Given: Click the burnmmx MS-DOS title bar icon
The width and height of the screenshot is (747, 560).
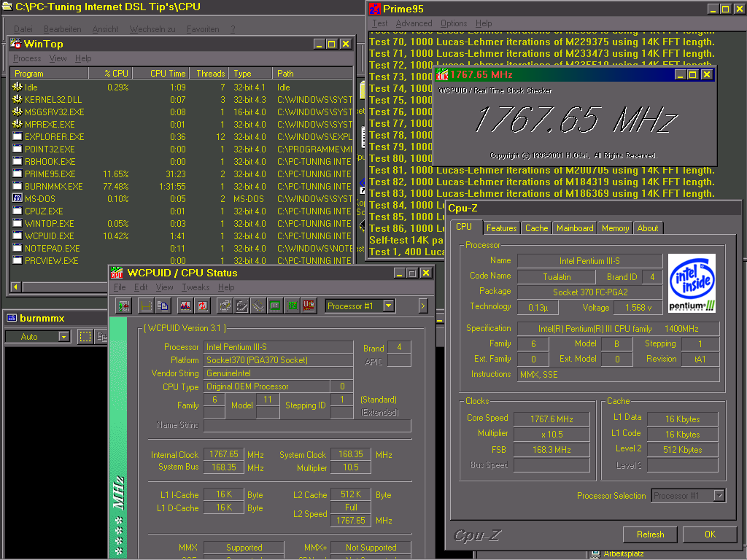Looking at the screenshot, I should 12,318.
